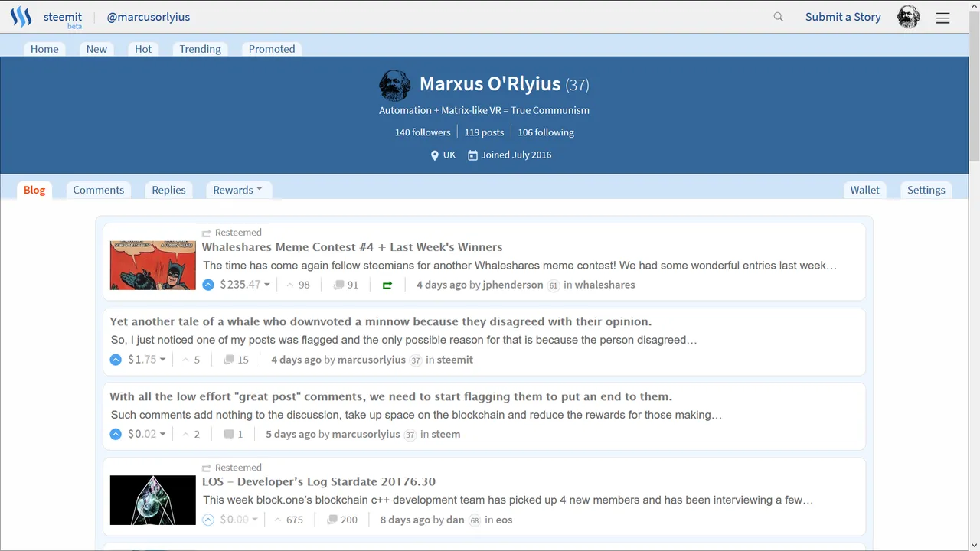Open Whaleshares Meme Contest #4 post title

point(352,247)
